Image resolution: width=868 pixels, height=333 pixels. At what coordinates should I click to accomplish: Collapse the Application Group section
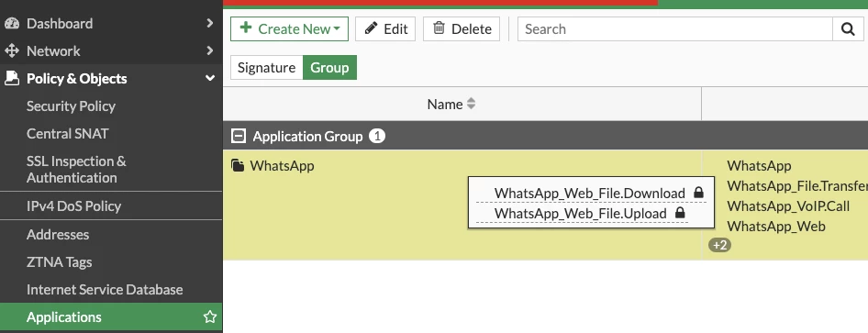click(x=238, y=136)
